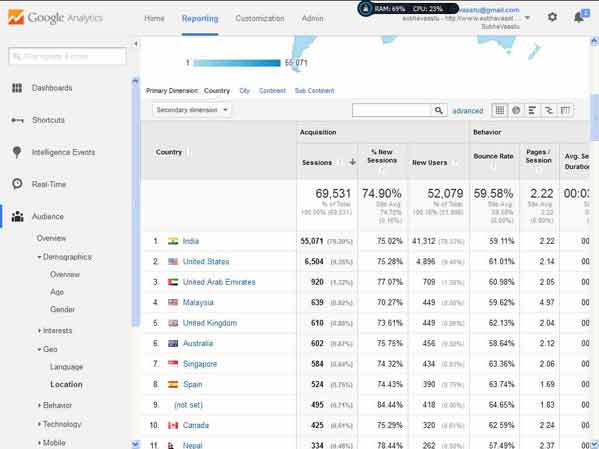Open the settings gear icon
Image resolution: width=599 pixels, height=449 pixels.
point(552,17)
